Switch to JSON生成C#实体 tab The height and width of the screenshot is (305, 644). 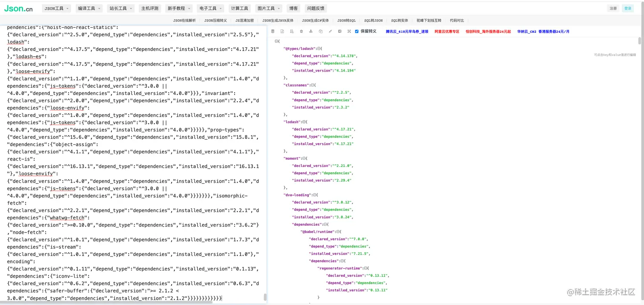pyautogui.click(x=315, y=20)
